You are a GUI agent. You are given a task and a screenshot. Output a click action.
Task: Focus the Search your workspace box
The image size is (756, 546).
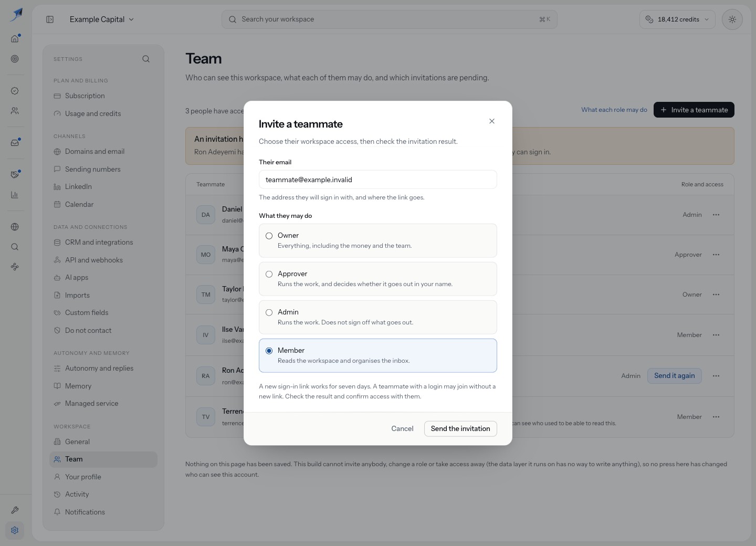tap(390, 19)
